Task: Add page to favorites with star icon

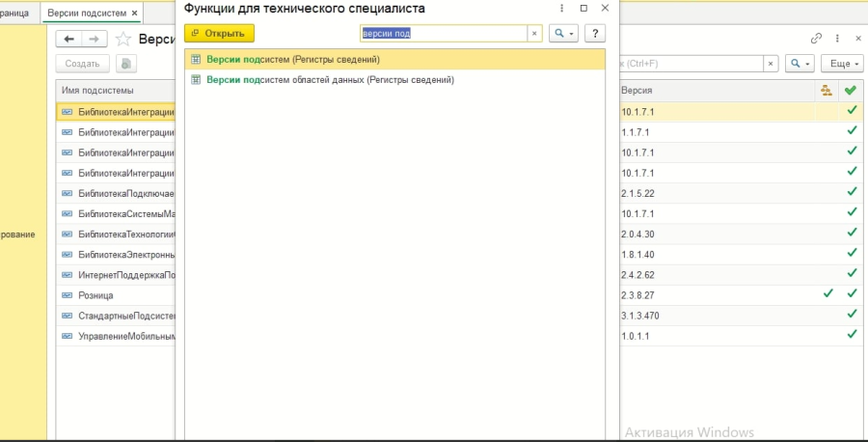Action: coord(123,39)
